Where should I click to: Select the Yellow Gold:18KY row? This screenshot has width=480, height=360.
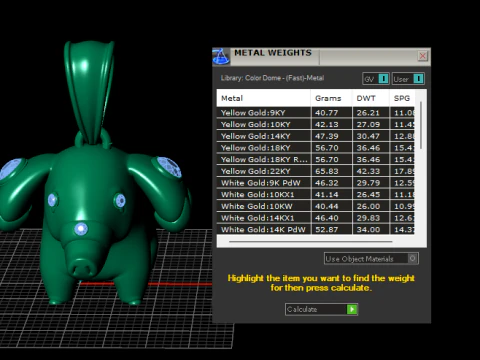click(315, 148)
